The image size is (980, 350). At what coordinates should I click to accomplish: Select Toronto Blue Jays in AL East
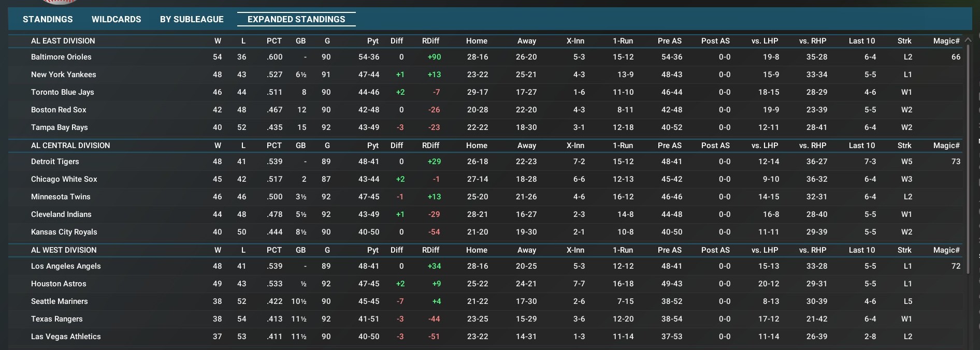click(62, 92)
